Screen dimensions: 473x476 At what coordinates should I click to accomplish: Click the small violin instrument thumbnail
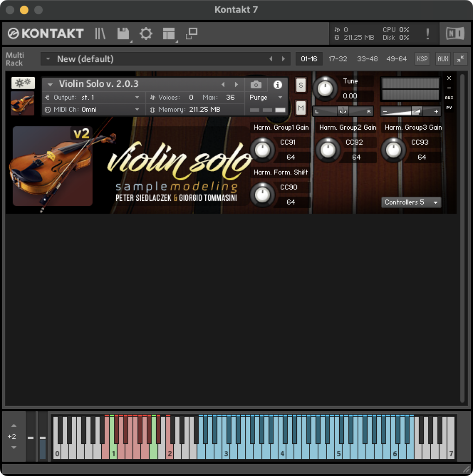coord(22,104)
